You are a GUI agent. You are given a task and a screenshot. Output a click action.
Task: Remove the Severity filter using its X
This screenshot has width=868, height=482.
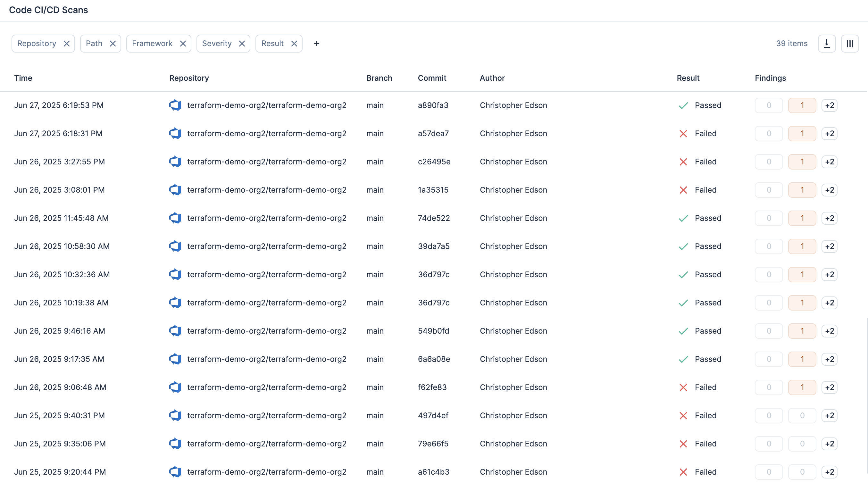[x=242, y=44]
